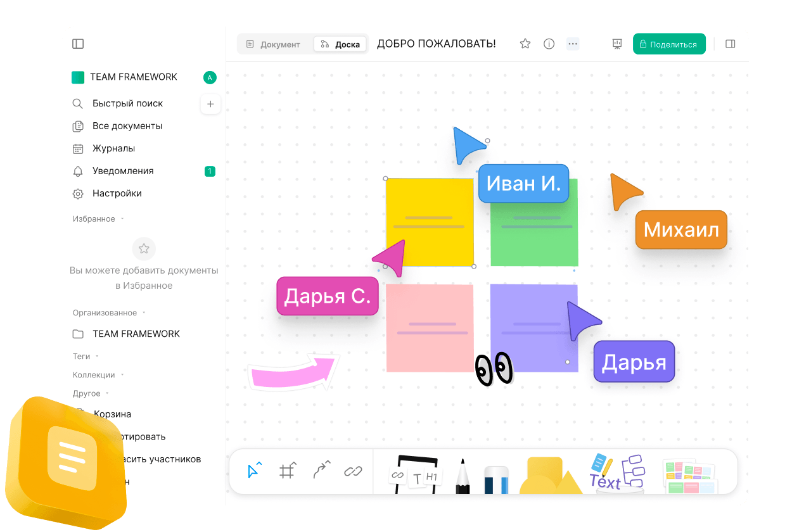The width and height of the screenshot is (811, 532).
Task: Expand the Коллекции section
Action: point(98,374)
